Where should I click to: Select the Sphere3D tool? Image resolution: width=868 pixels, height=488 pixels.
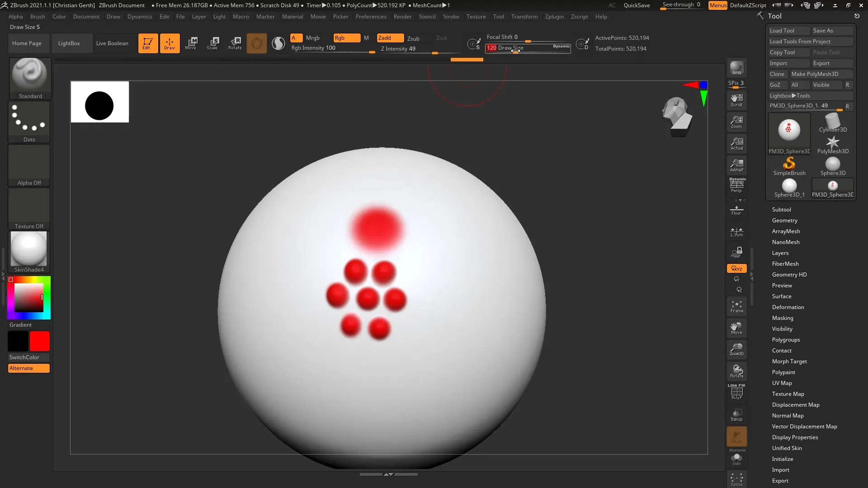[833, 166]
